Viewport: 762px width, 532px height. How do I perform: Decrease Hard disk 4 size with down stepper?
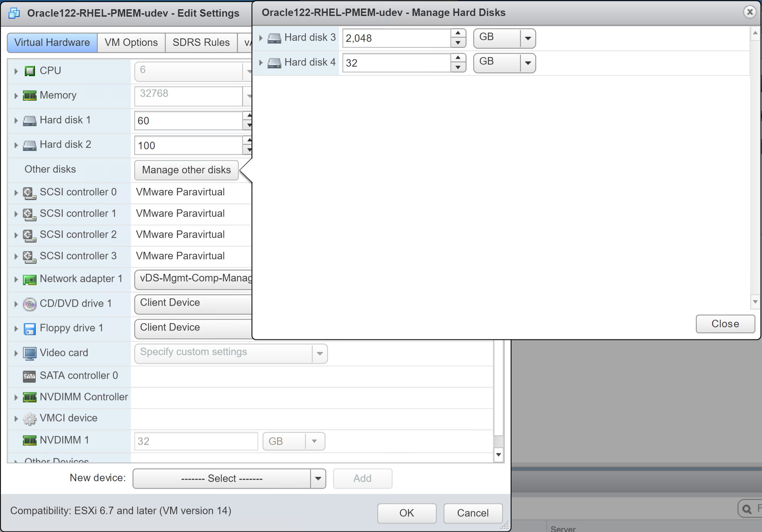(458, 67)
